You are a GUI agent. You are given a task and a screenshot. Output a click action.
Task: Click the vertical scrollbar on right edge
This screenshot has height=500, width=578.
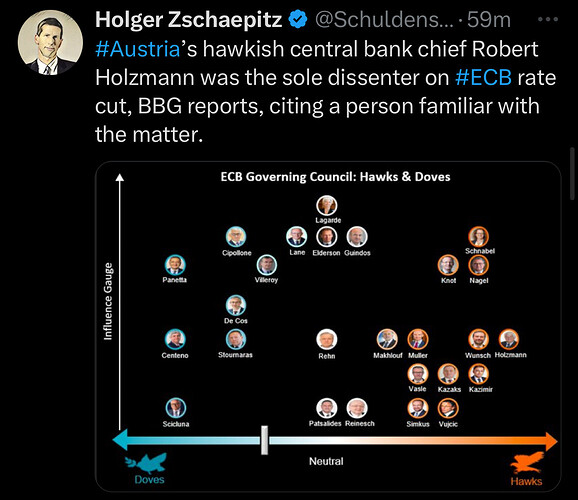[572, 173]
